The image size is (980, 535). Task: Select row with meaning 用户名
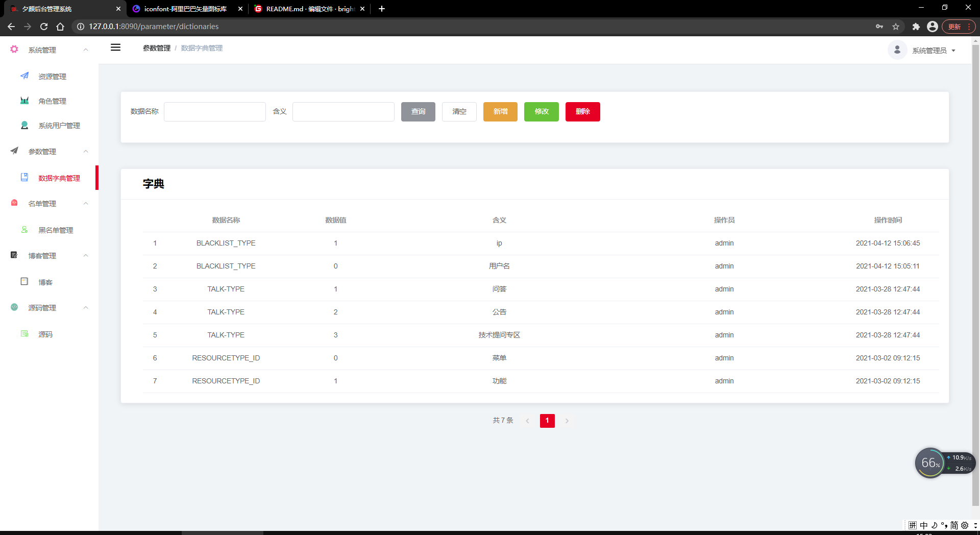[x=541, y=266]
